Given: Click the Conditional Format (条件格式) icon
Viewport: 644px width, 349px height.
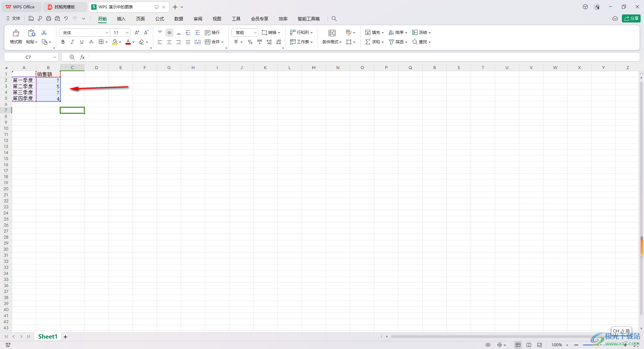Looking at the screenshot, I should [x=332, y=33].
